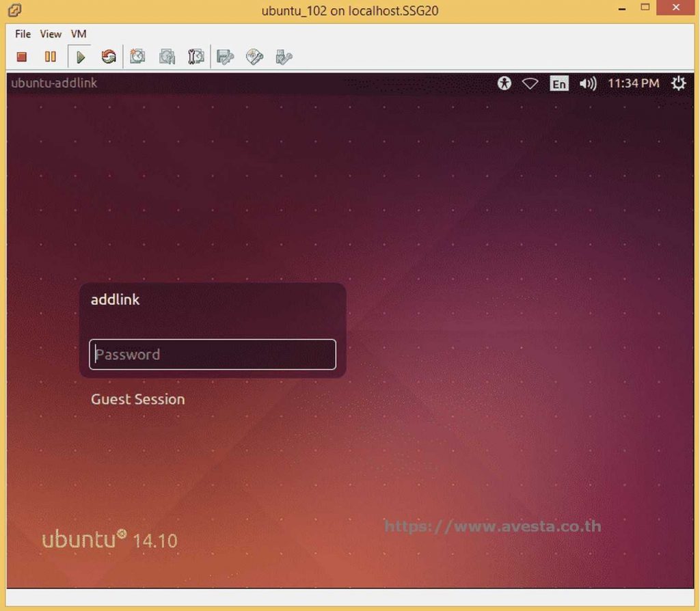The height and width of the screenshot is (611, 700).
Task: Click the 11:34 PM clock
Action: click(x=634, y=83)
